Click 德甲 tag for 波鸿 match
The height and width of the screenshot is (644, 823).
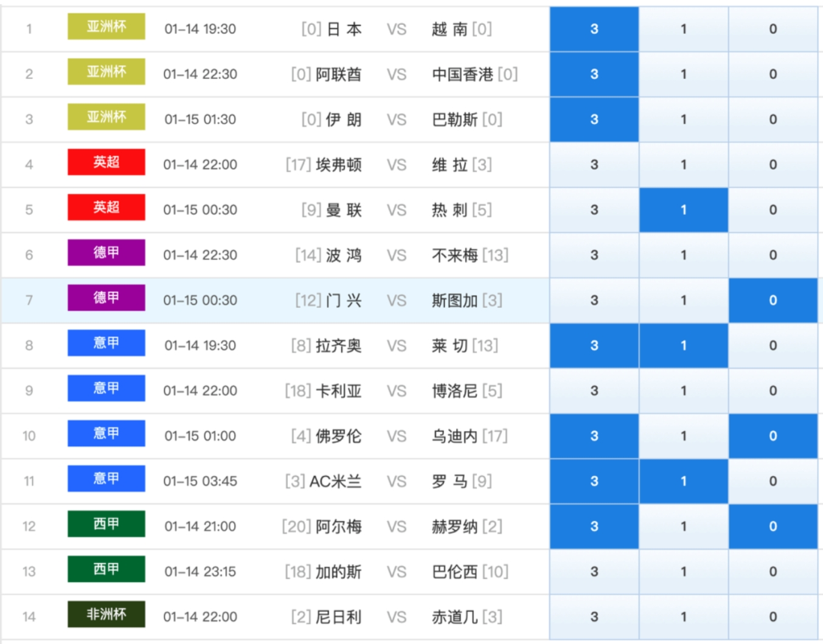(x=106, y=252)
